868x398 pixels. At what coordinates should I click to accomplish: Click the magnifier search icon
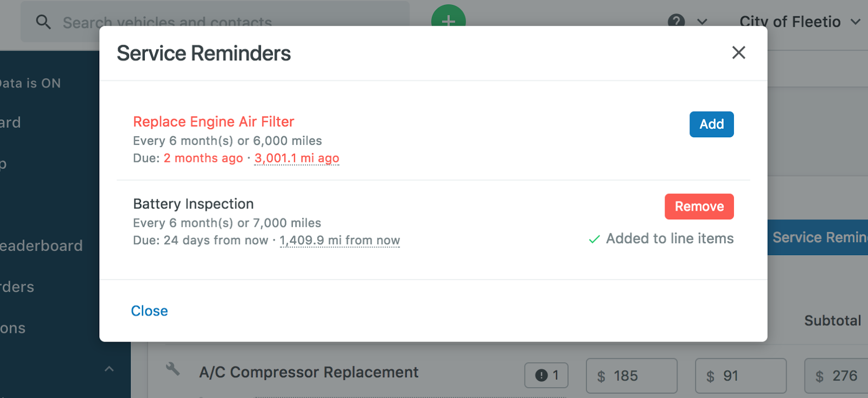(43, 22)
